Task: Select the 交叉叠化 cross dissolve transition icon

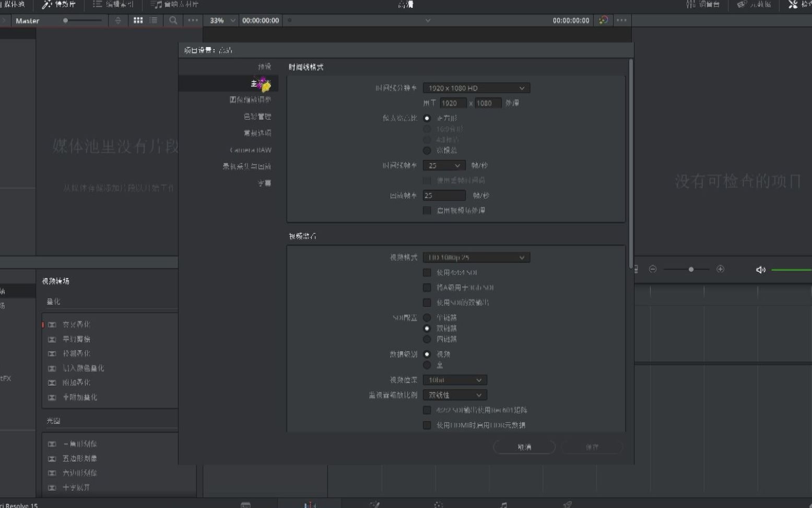Action: 52,325
